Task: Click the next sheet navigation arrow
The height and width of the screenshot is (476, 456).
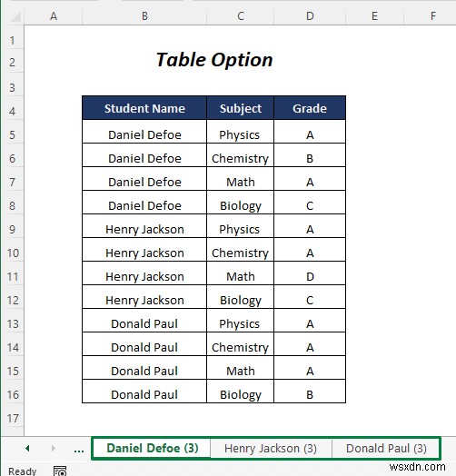Action: [54, 448]
